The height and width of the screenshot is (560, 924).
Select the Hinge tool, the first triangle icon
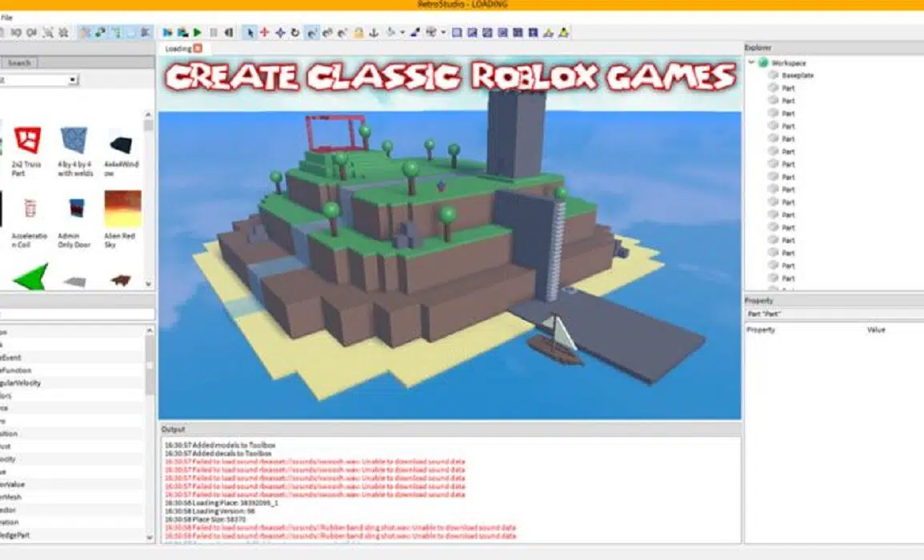(549, 33)
